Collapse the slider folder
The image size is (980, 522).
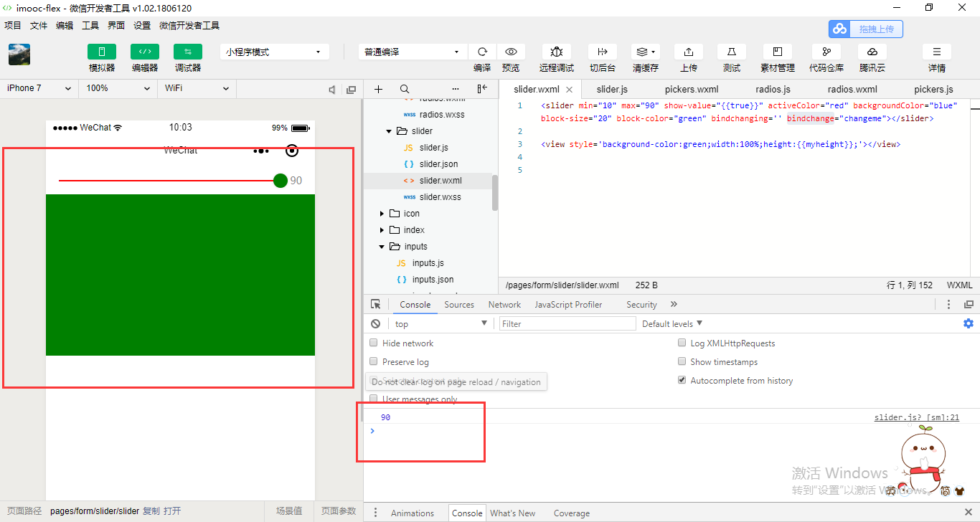[390, 131]
